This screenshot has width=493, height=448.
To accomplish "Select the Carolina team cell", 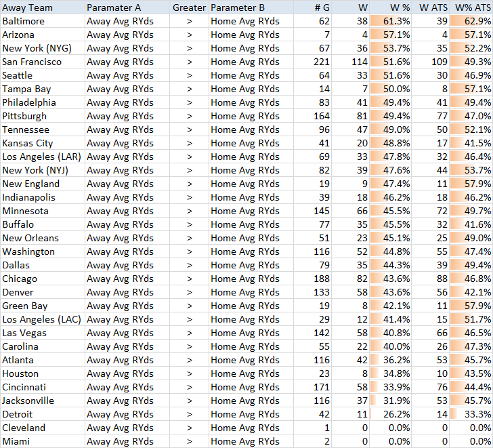I will tap(43, 346).
